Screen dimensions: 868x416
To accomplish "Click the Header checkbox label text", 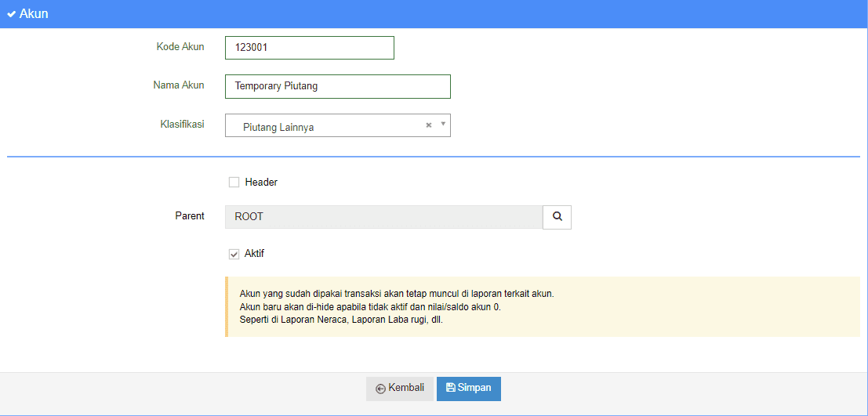I will pos(261,182).
